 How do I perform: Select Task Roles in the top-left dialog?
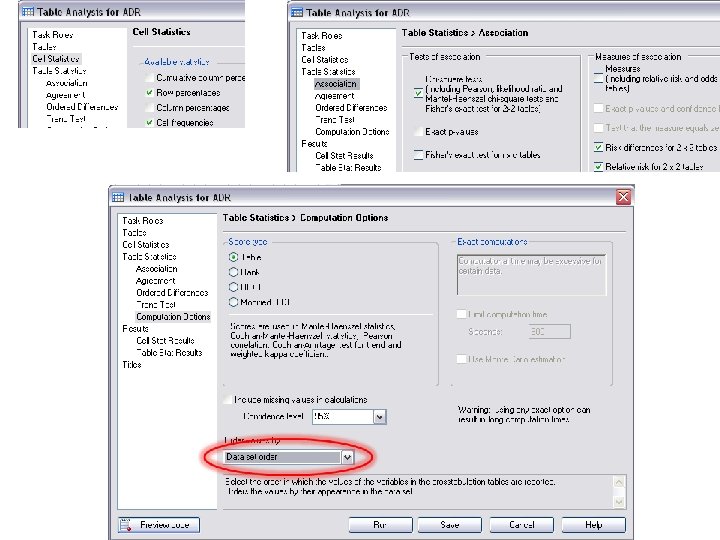pos(52,35)
